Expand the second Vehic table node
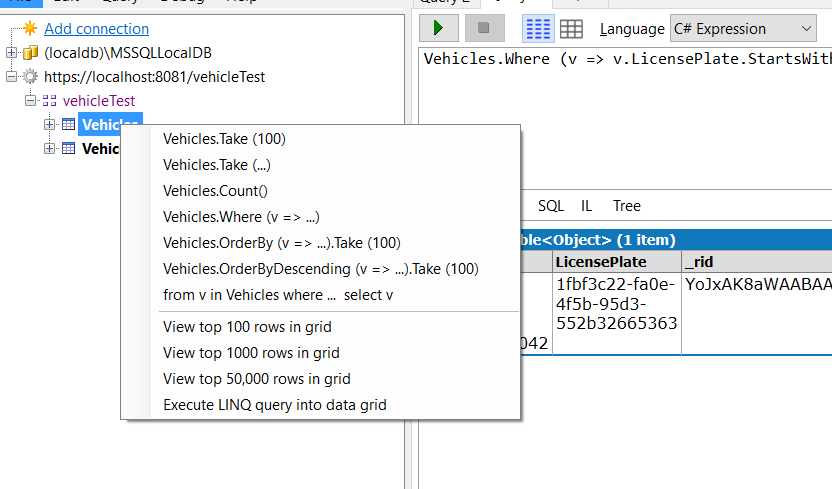Screen dimensions: 832x489 click(49, 148)
